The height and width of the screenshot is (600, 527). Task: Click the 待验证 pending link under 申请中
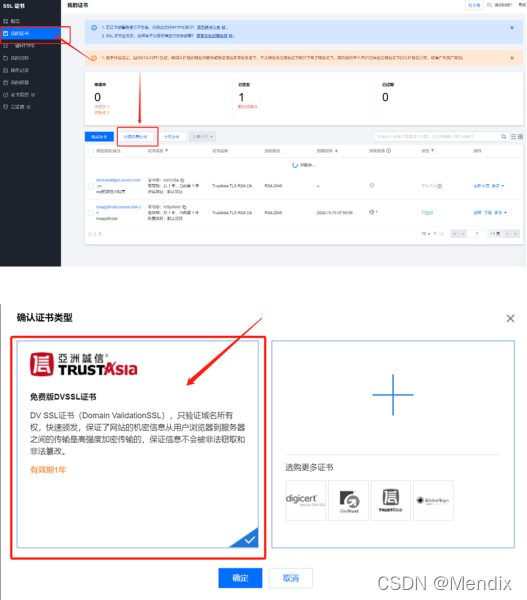coord(102,113)
